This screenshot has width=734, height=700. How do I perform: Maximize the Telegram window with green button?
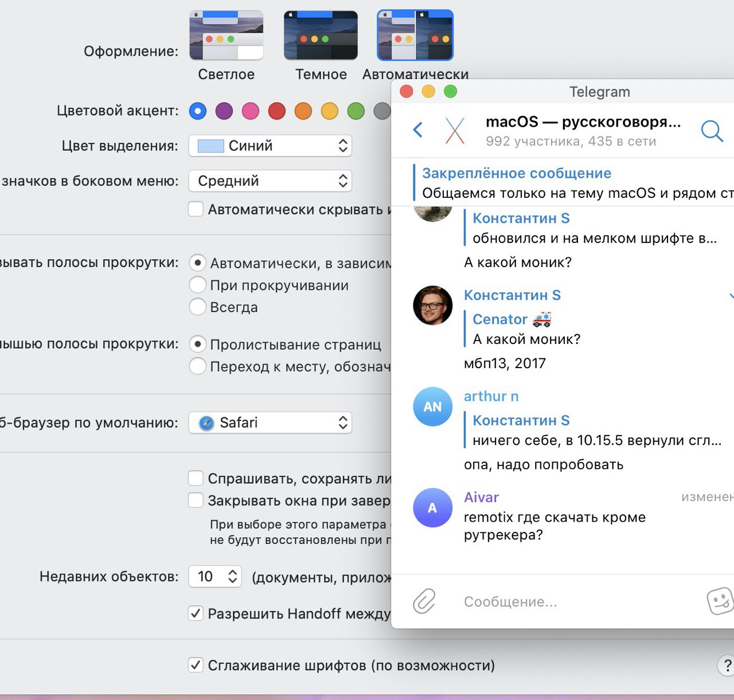(x=451, y=91)
